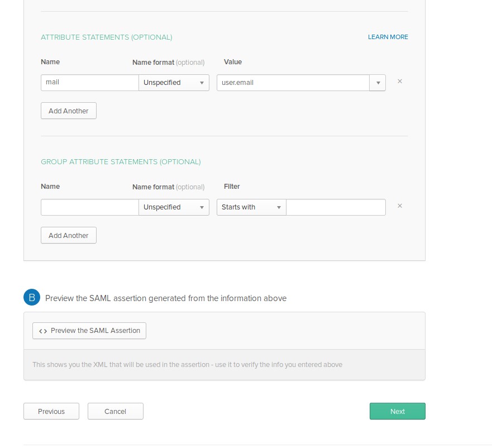Focus the group filter value text field
The image size is (492, 448).
(336, 207)
